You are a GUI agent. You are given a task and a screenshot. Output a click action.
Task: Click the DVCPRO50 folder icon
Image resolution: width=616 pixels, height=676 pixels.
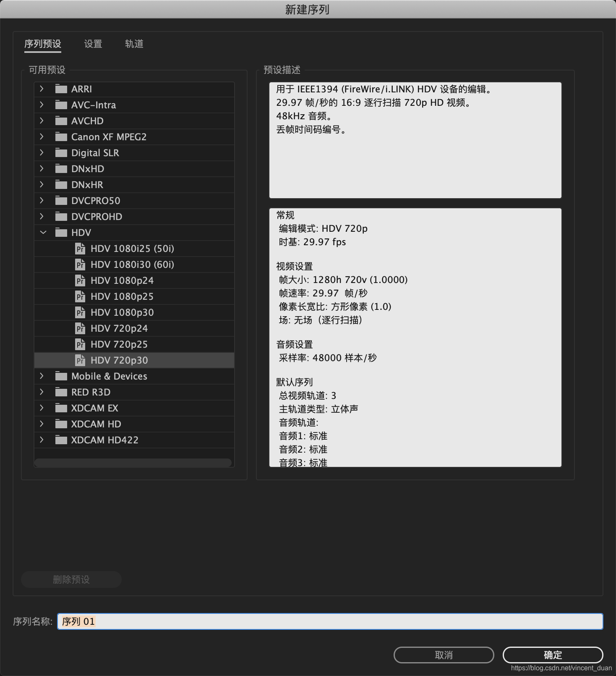61,201
